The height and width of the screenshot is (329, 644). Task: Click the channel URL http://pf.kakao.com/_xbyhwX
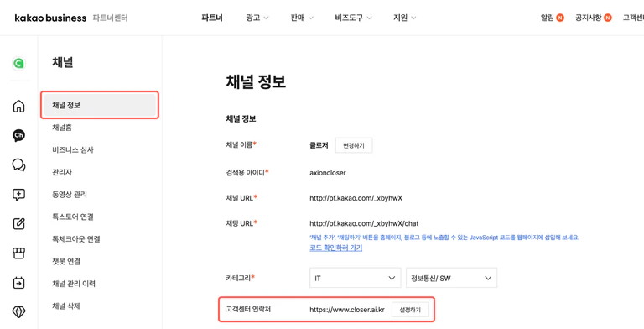356,198
